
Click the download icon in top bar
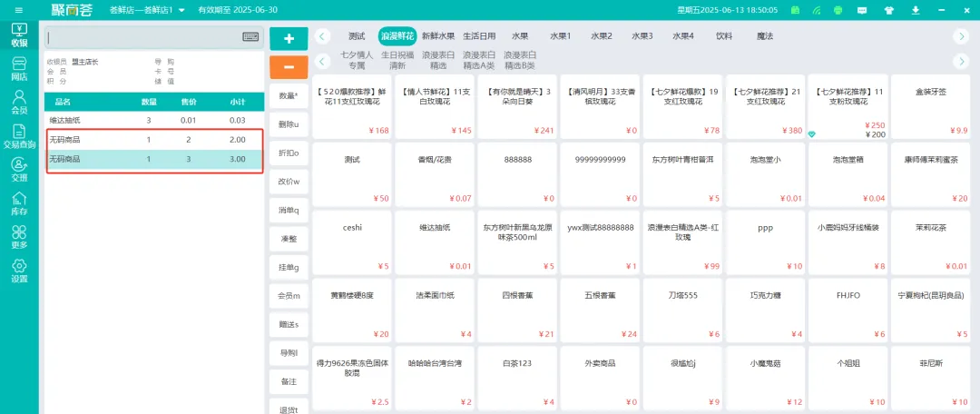click(x=915, y=11)
